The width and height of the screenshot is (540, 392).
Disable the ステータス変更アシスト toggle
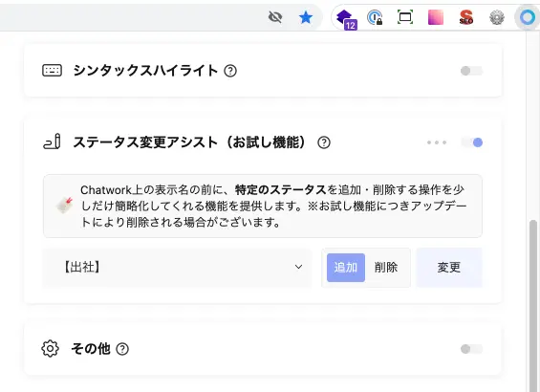472,142
